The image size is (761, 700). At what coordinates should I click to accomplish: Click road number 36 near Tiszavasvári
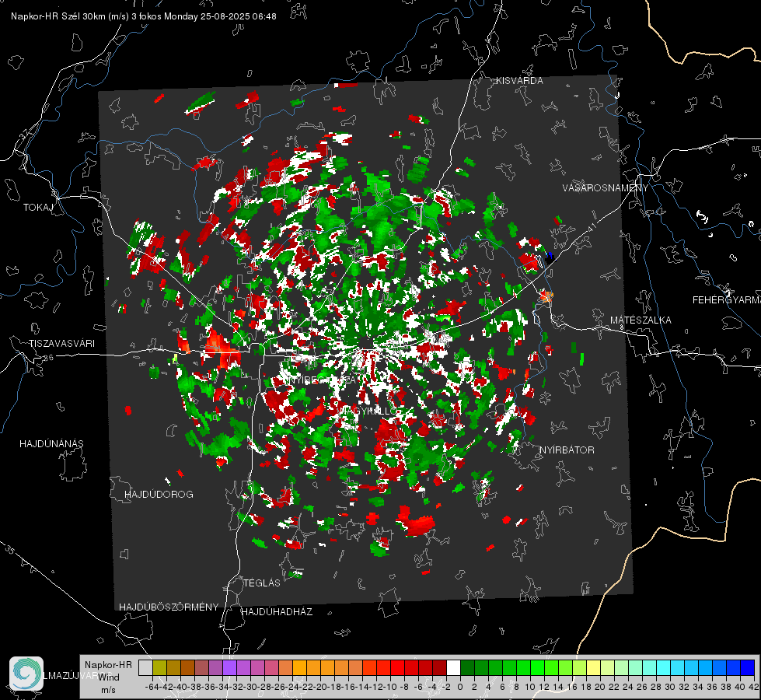pos(48,358)
